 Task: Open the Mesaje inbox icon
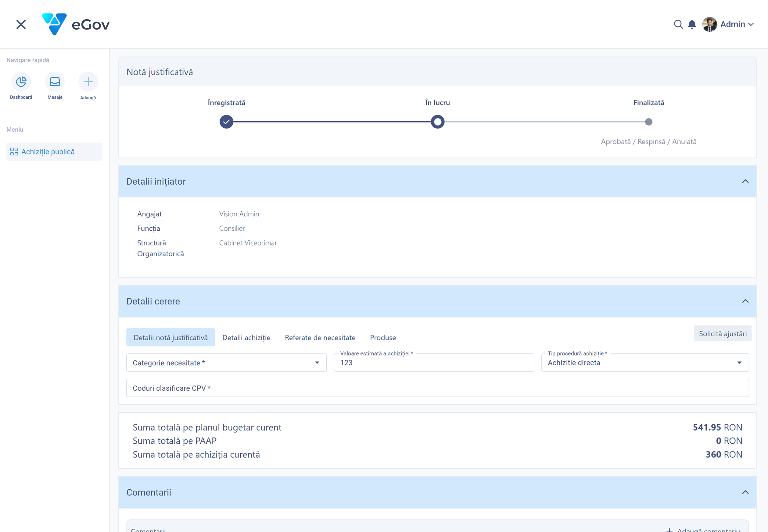point(55,82)
